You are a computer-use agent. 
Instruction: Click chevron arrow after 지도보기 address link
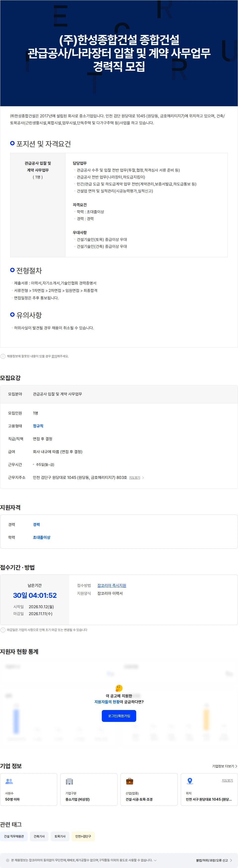point(143,477)
